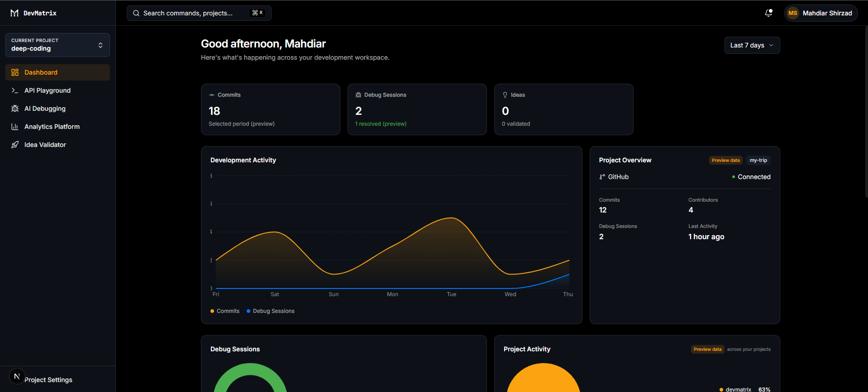Toggle the Debug Sessions series in legend
The width and height of the screenshot is (868, 392).
tap(271, 311)
